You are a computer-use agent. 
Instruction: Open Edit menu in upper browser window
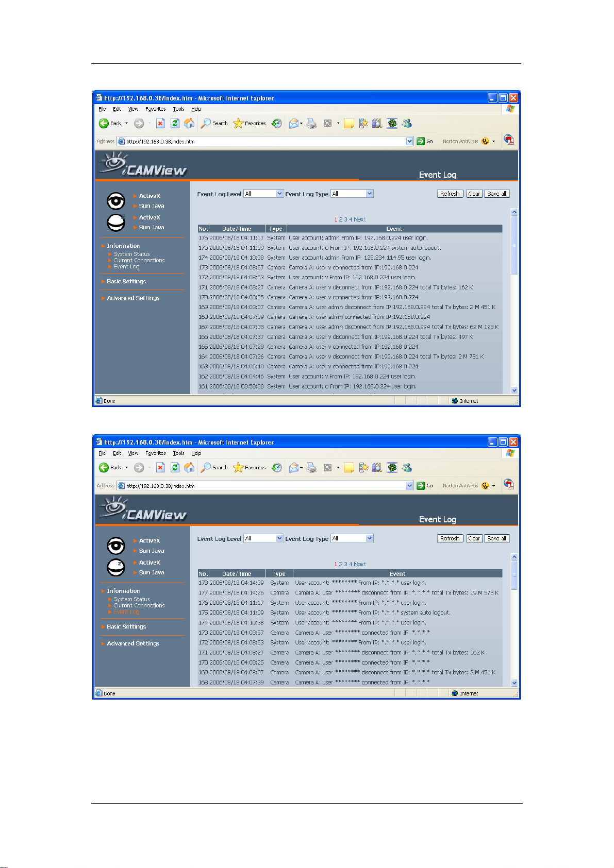pos(117,109)
